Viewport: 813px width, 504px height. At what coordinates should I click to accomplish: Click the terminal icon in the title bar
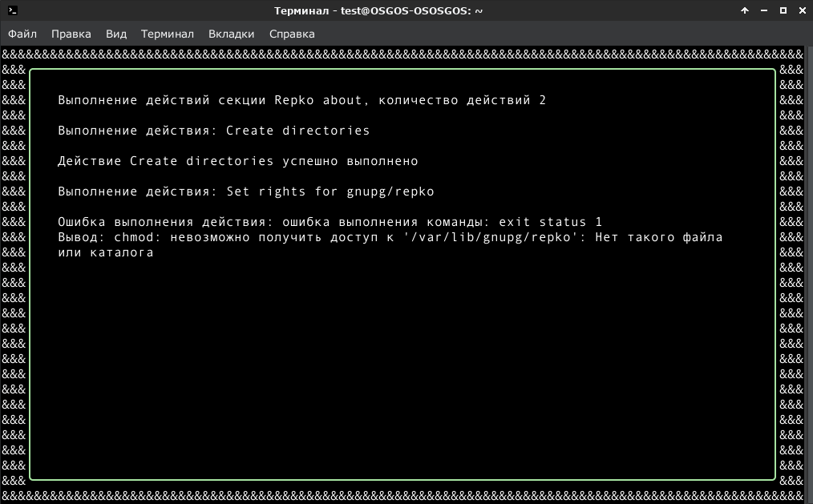[x=13, y=10]
